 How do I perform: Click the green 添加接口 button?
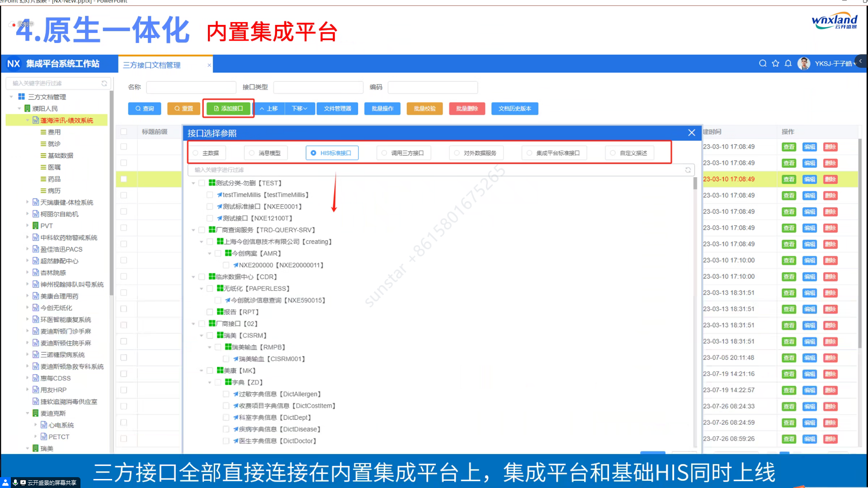coord(228,108)
